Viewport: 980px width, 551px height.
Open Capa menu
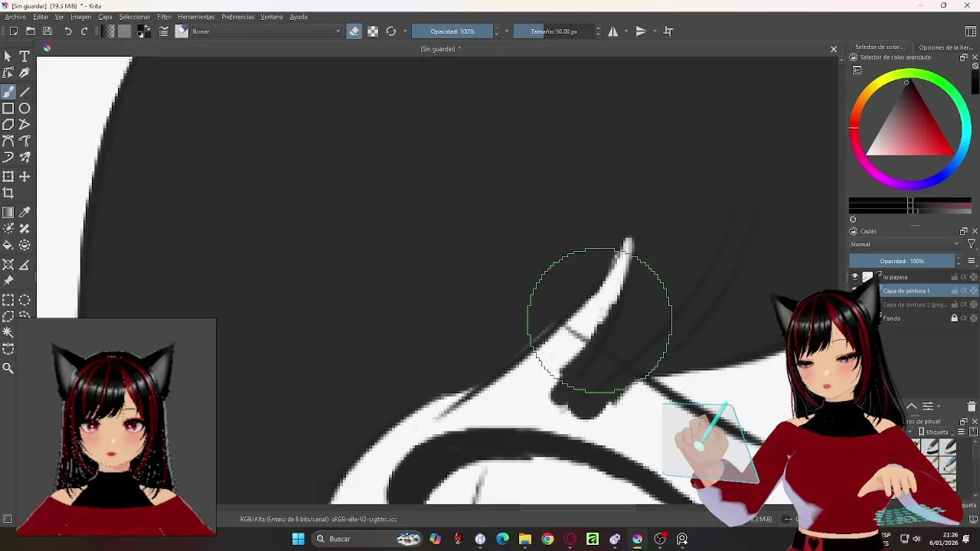pos(105,17)
